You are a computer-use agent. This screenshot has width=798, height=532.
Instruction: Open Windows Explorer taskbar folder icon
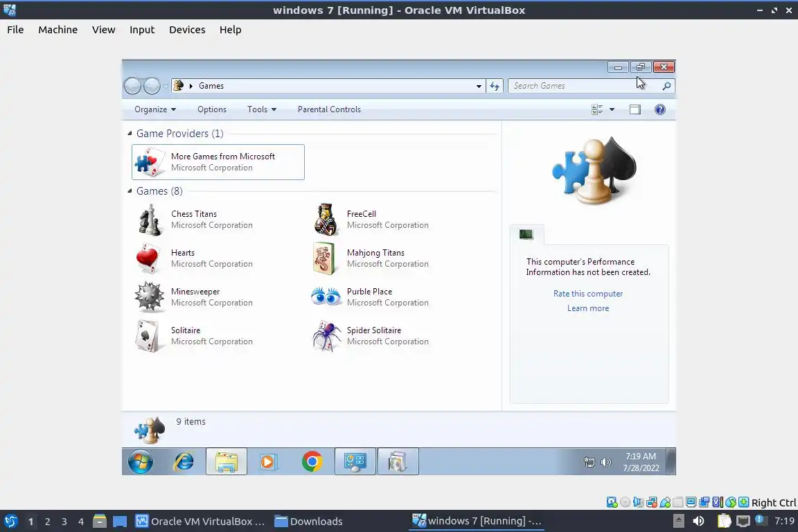tap(227, 462)
